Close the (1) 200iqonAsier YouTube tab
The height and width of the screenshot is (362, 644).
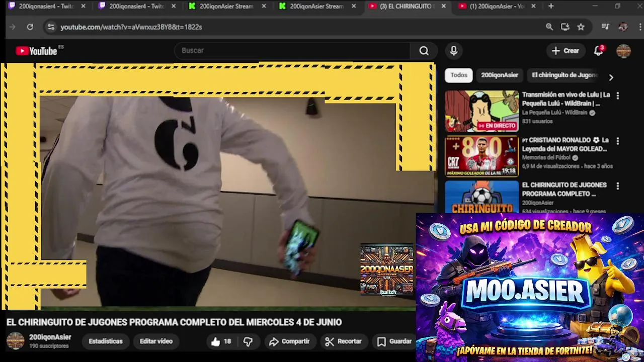click(533, 6)
